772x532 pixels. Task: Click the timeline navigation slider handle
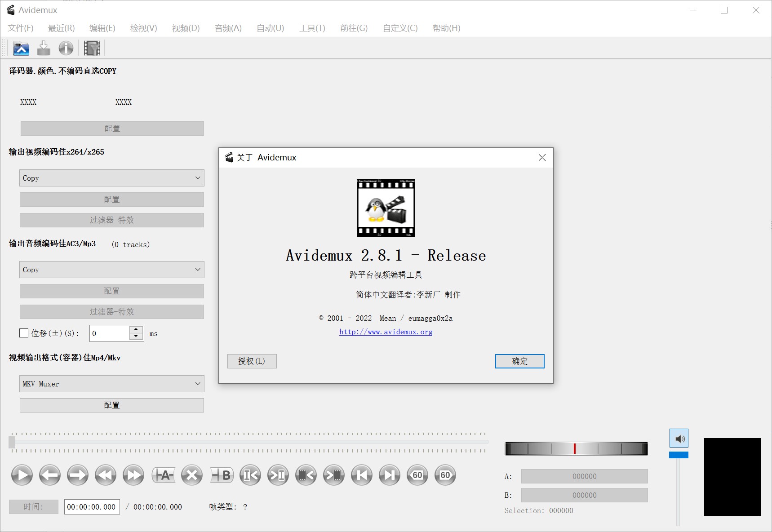(x=12, y=443)
